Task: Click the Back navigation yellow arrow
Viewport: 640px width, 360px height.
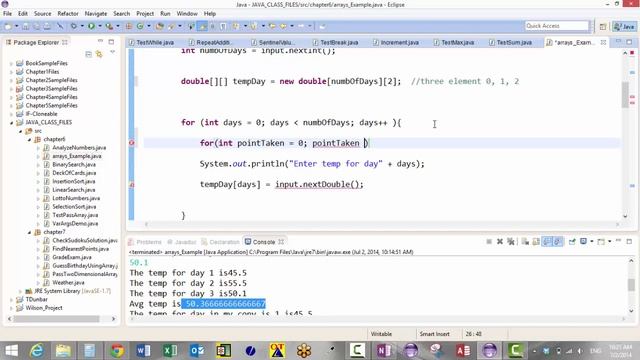Action: click(282, 26)
